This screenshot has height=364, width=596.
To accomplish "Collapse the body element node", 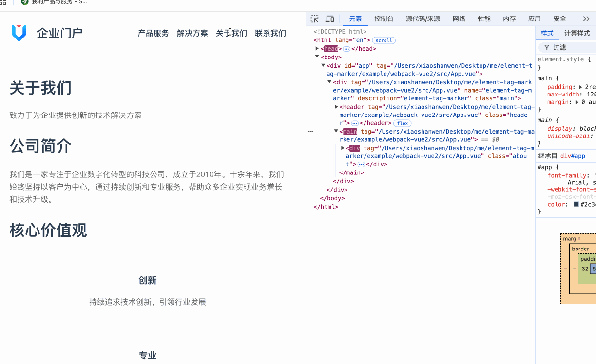I will [x=317, y=57].
